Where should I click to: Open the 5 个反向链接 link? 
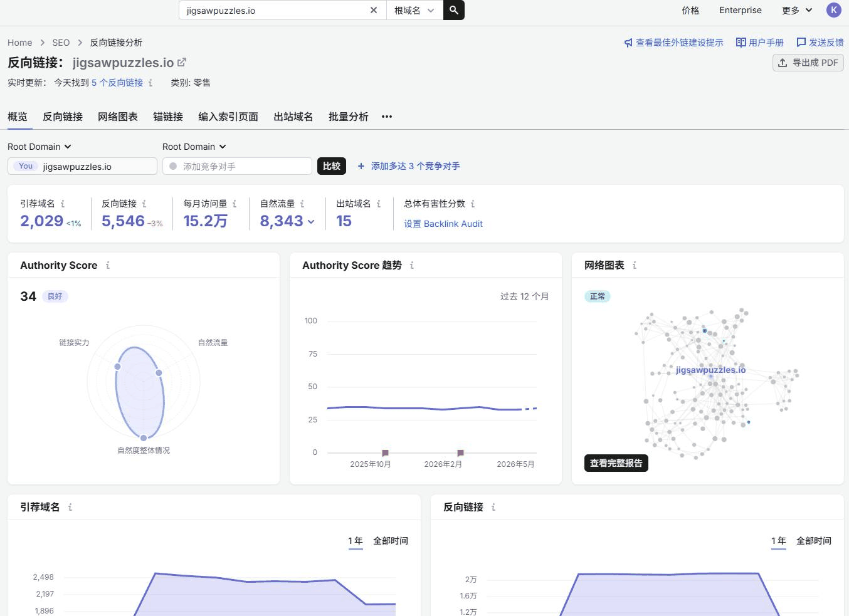[x=117, y=83]
